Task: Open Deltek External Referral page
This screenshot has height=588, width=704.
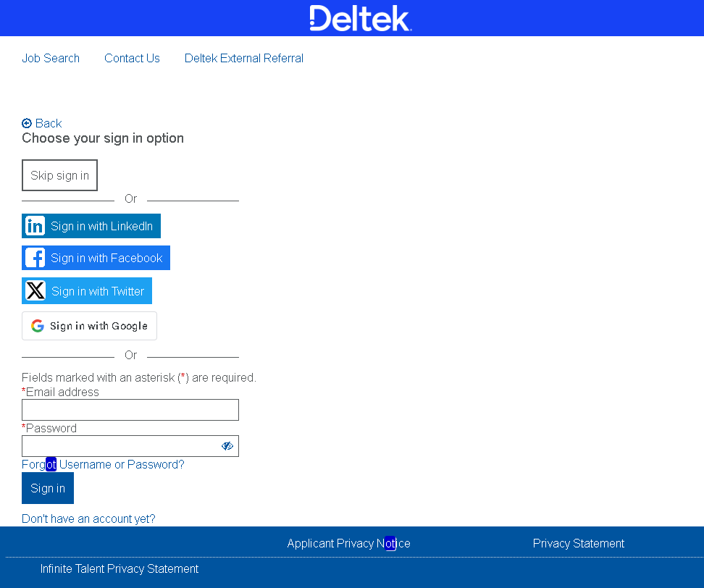Action: pyautogui.click(x=244, y=58)
